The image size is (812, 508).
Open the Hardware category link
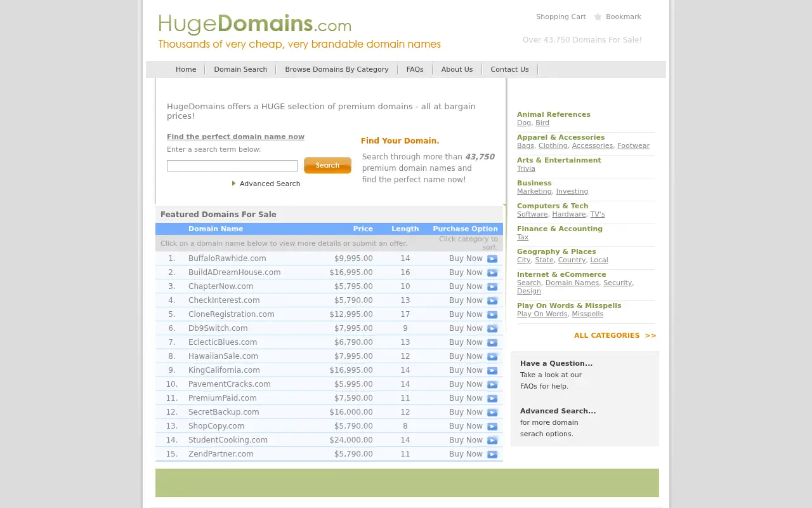[569, 215]
